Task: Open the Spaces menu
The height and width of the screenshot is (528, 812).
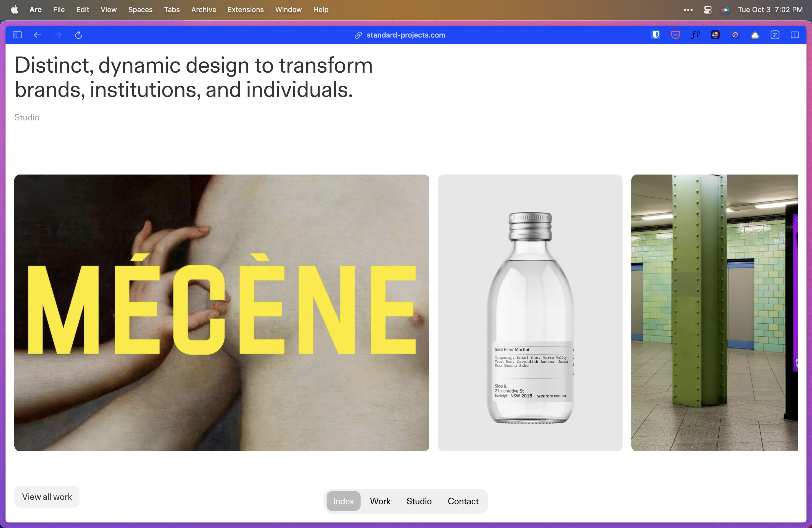Action: pos(140,10)
